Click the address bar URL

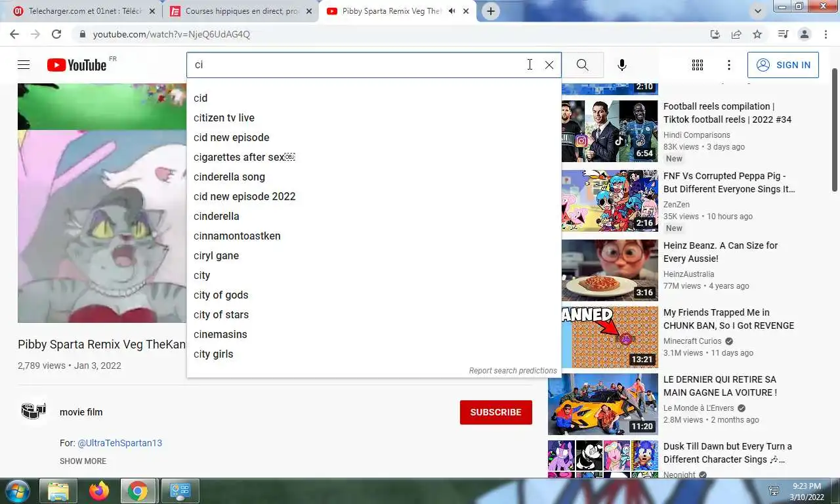pos(171,34)
